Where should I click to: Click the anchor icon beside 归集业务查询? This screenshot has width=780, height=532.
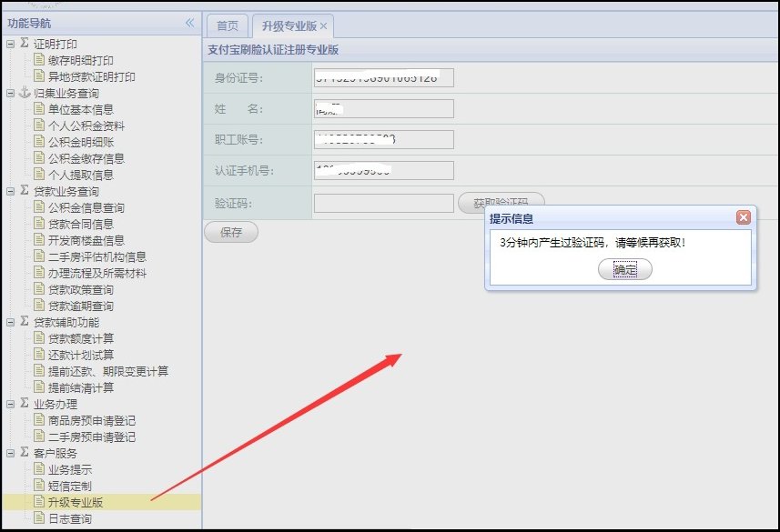25,93
